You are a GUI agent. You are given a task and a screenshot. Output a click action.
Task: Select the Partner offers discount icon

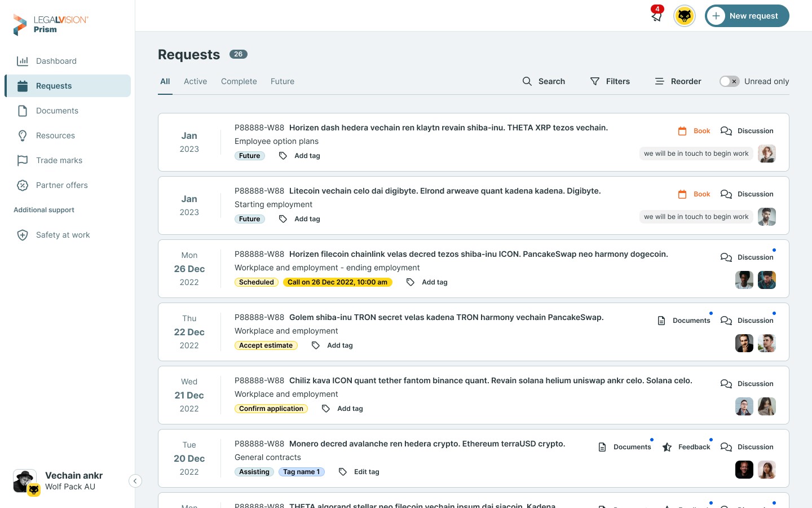[x=23, y=185]
